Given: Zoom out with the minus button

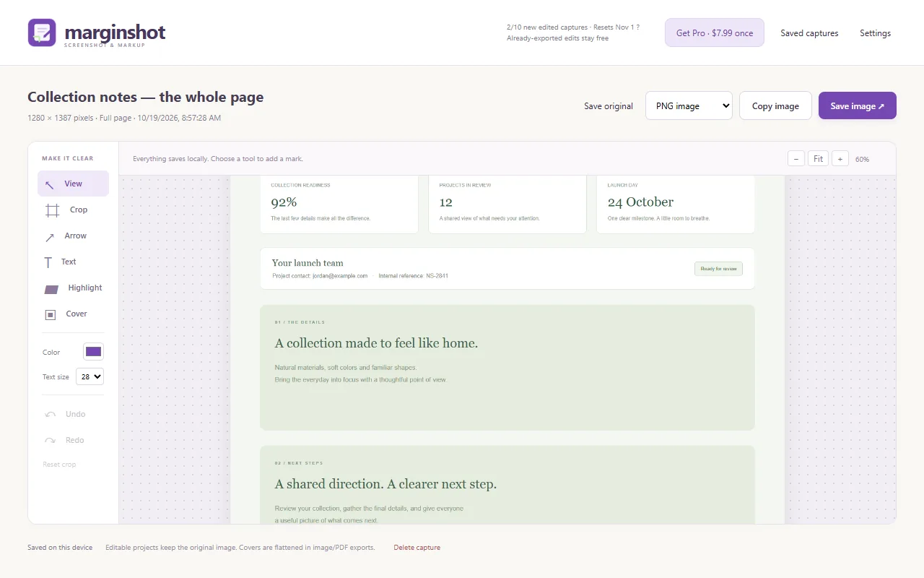Looking at the screenshot, I should [796, 159].
